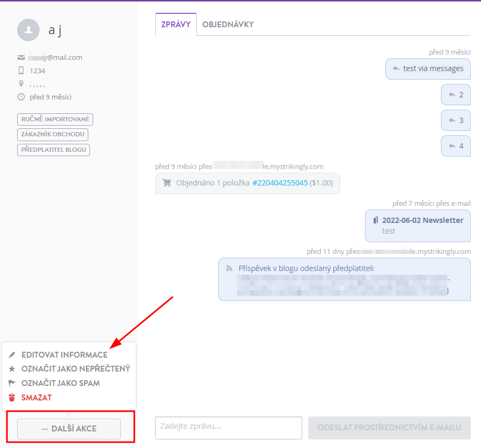Switch to the Zprávy tab
Viewport: 481px width, 448px height.
176,25
